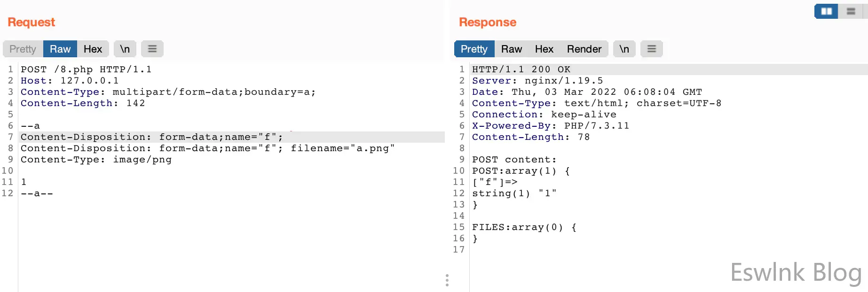Click the Content-Length: 142 request header
The image size is (868, 292).
(x=83, y=103)
